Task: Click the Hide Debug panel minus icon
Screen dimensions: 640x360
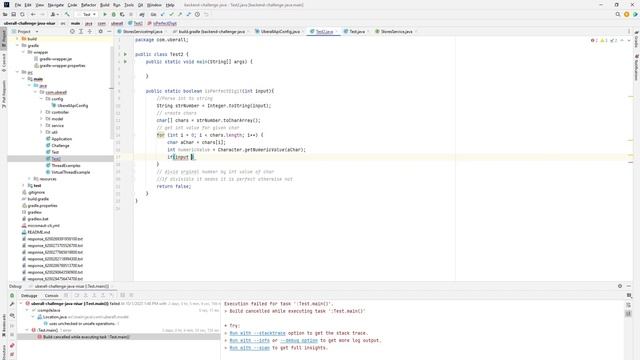Action: tap(629, 286)
